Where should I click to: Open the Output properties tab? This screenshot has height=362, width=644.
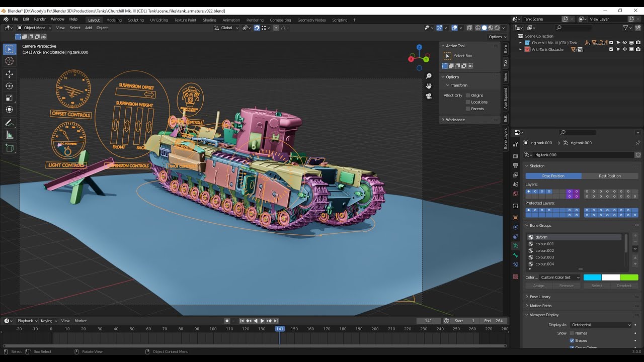(x=515, y=165)
